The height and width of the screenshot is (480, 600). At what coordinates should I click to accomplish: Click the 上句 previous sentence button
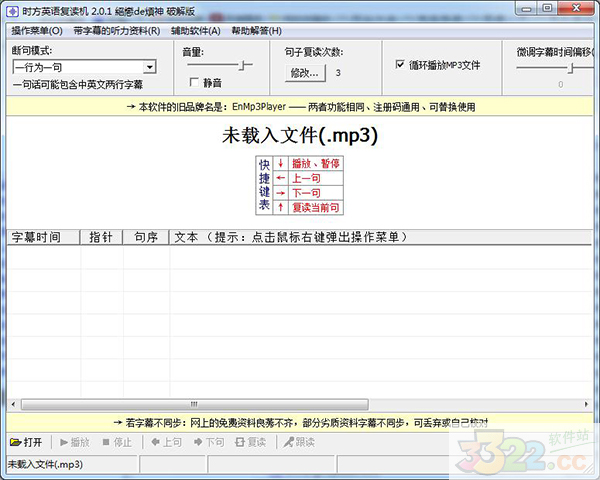point(166,442)
